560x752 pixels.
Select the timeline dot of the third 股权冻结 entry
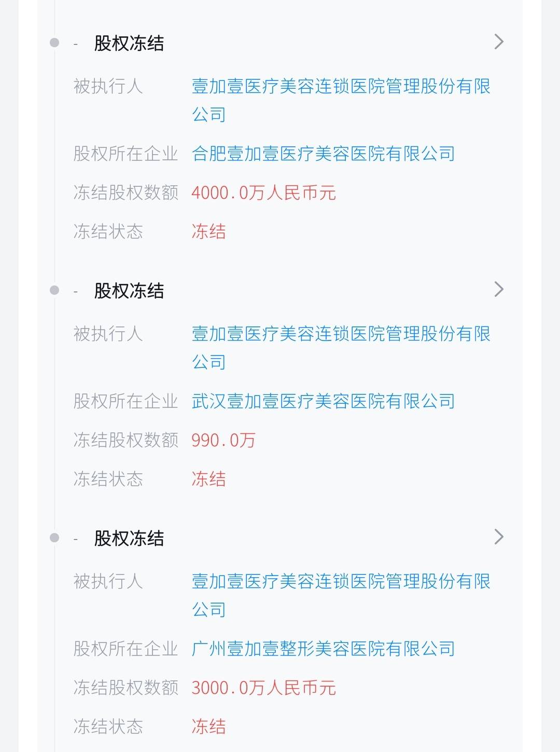54,538
